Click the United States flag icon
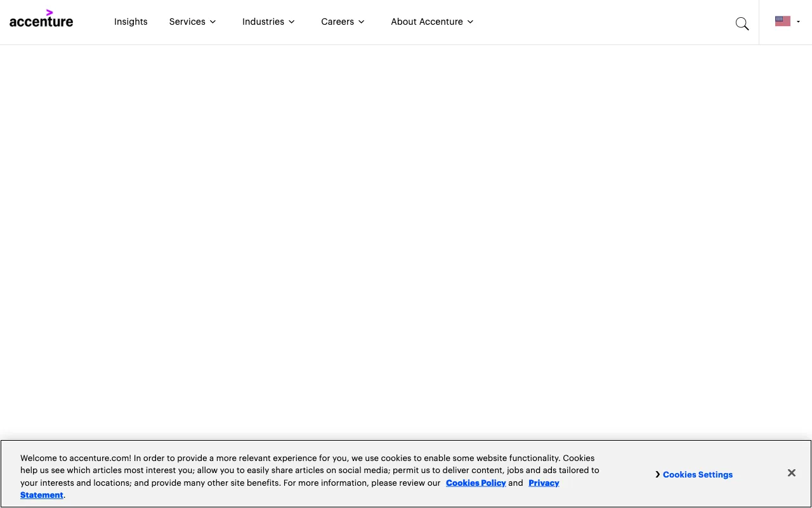 782,21
